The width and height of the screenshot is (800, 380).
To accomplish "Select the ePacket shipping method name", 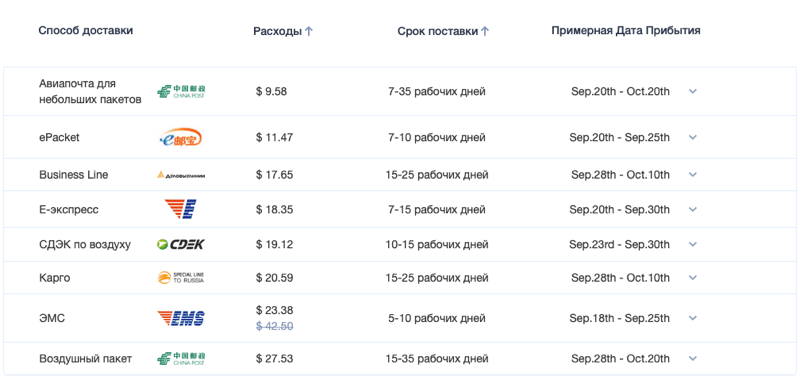I will pyautogui.click(x=59, y=137).
